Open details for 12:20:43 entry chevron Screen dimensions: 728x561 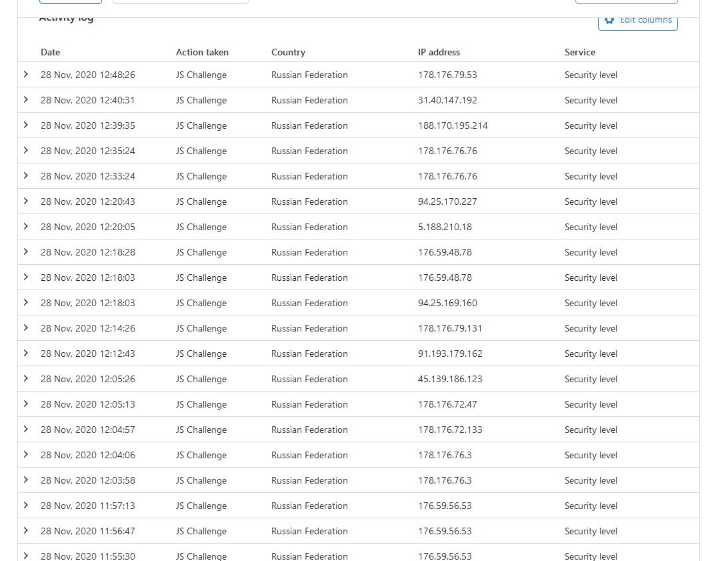point(26,201)
